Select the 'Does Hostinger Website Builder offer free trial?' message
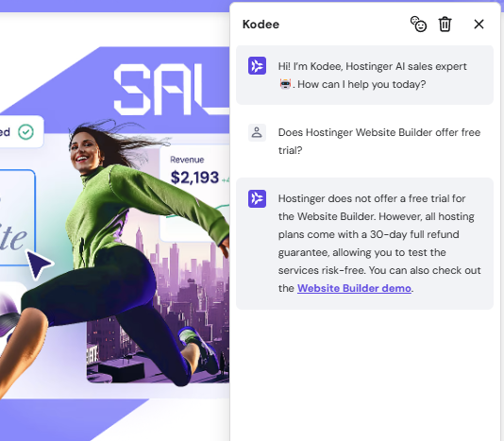 379,142
